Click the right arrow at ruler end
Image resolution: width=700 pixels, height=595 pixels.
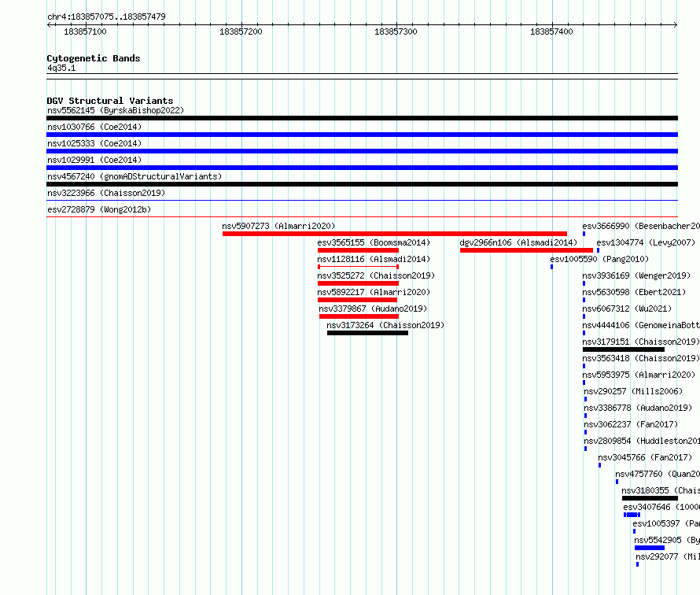[x=676, y=24]
